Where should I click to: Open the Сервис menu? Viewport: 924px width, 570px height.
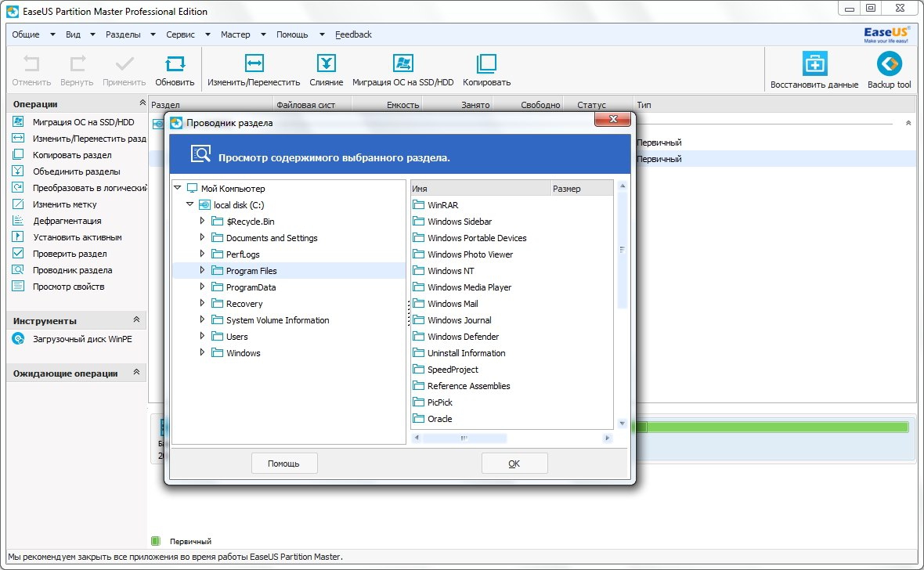pyautogui.click(x=188, y=34)
